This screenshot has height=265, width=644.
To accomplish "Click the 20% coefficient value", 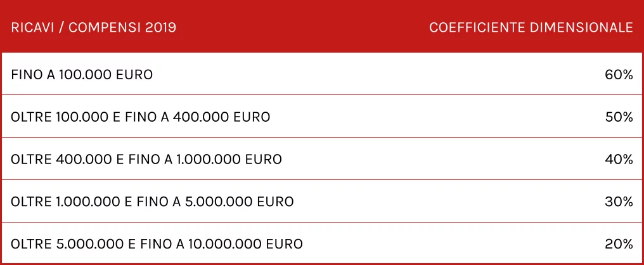I will [x=619, y=244].
